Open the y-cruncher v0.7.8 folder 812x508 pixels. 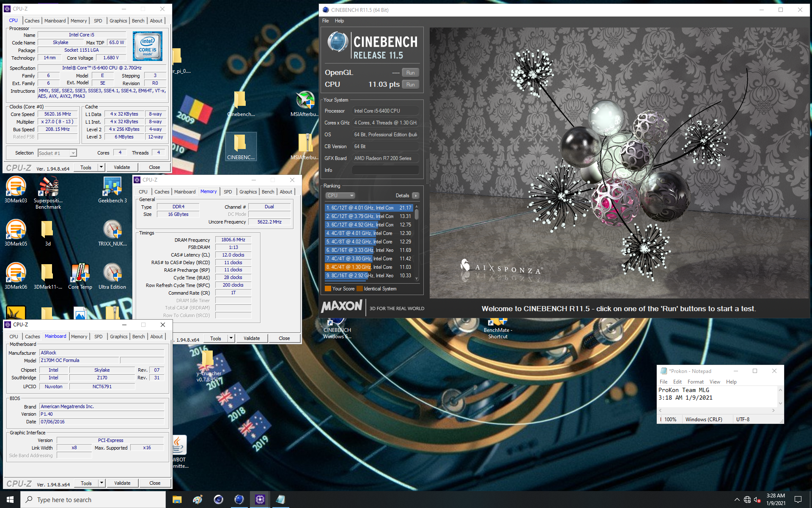coord(208,366)
